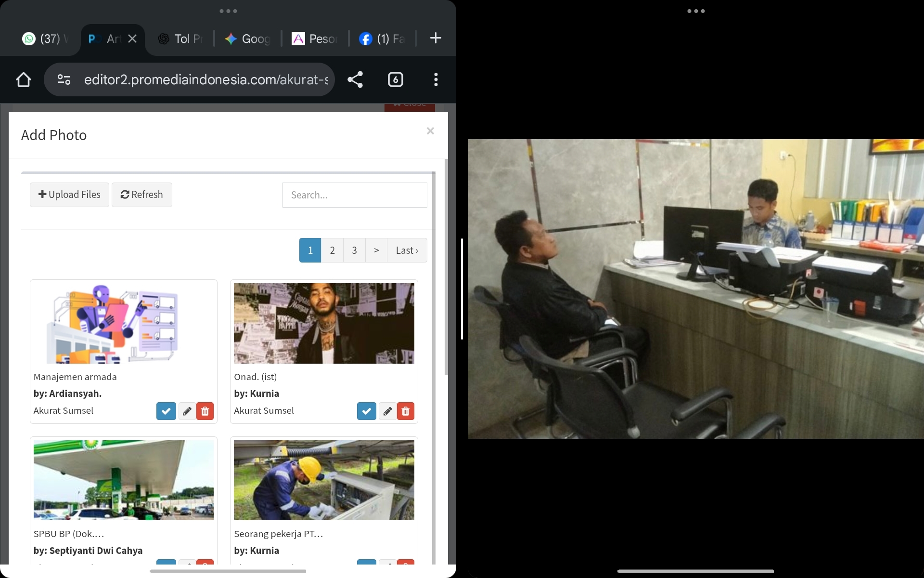Tap the office photo in right window
Viewport: 924px width, 578px height.
(x=696, y=289)
